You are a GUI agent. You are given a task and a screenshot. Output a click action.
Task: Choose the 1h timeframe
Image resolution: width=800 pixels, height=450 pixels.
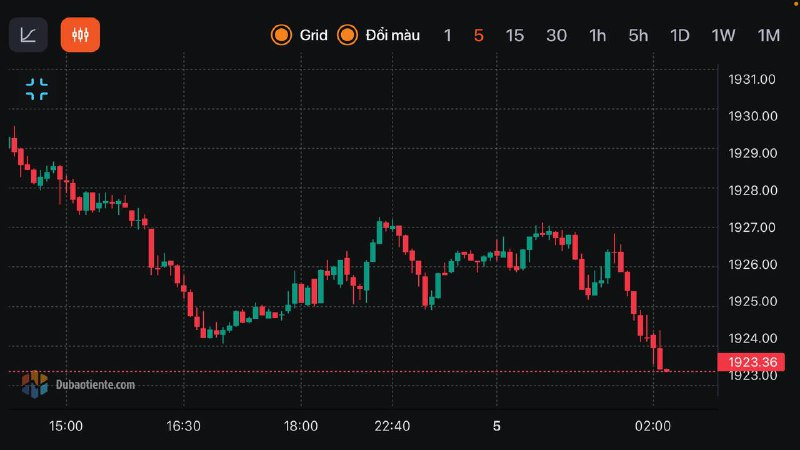coord(597,35)
